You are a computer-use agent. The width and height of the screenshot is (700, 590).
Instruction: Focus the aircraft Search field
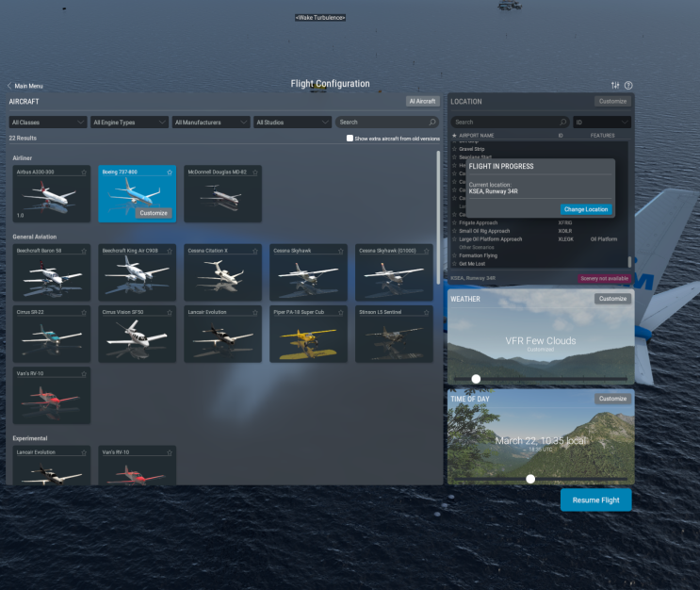[387, 122]
